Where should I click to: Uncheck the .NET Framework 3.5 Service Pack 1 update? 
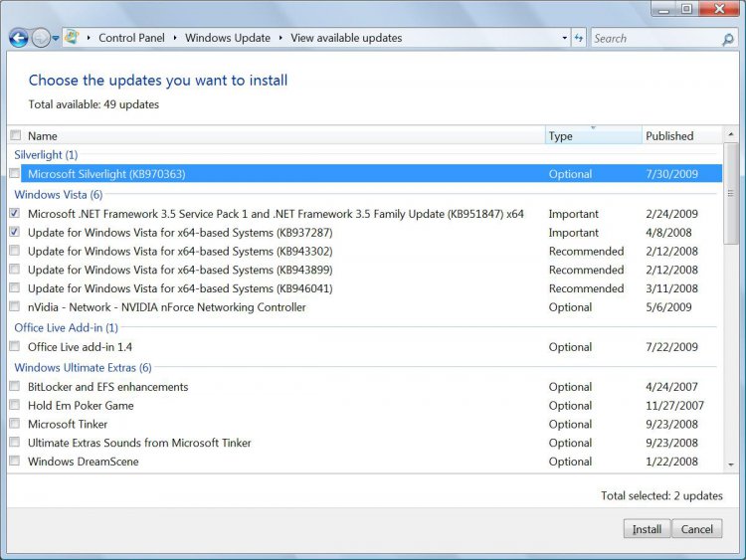(15, 214)
